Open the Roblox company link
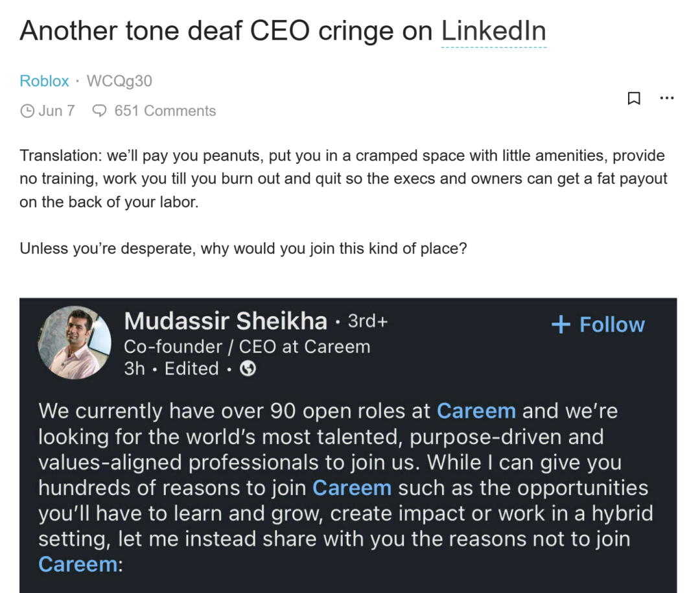Screen dimensions: 700x593 [x=44, y=81]
